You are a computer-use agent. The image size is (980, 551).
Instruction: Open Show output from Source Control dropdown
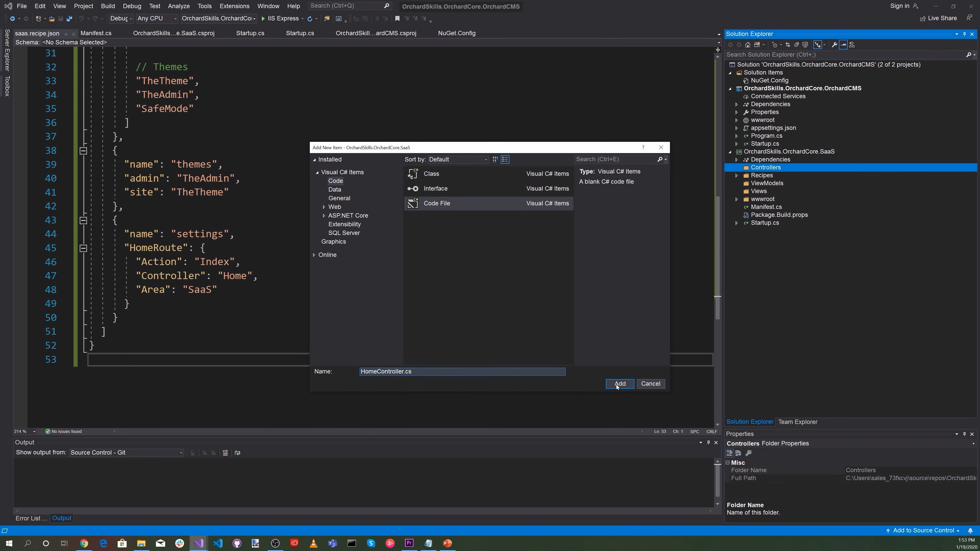126,453
